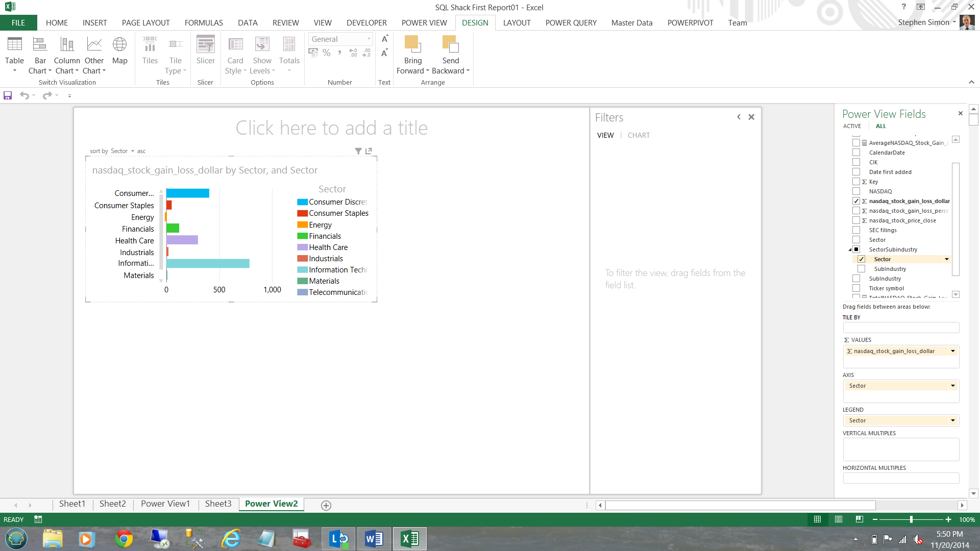Viewport: 980px width, 551px height.
Task: Click Send Backward arrange icon
Action: [450, 45]
